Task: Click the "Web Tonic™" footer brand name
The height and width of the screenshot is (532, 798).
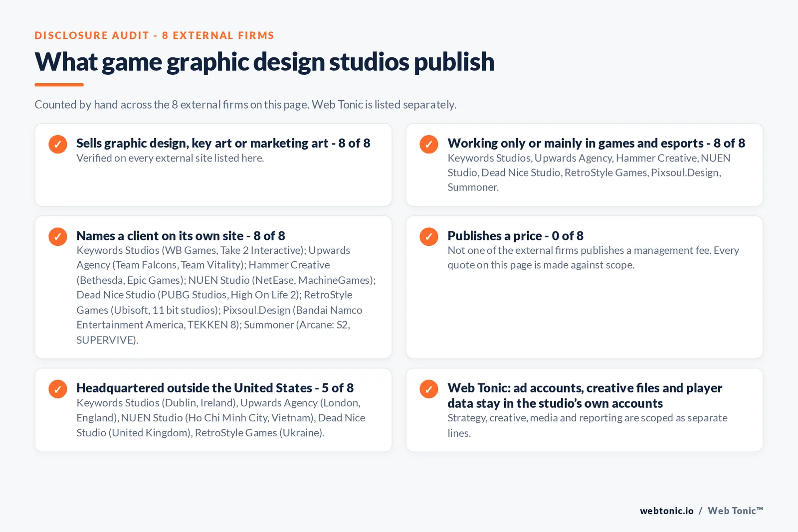Action: point(735,511)
